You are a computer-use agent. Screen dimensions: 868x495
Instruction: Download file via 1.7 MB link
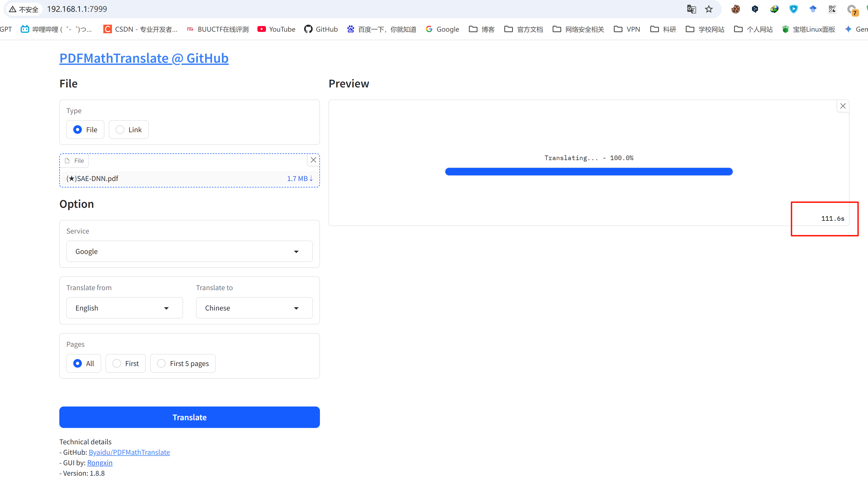click(300, 179)
